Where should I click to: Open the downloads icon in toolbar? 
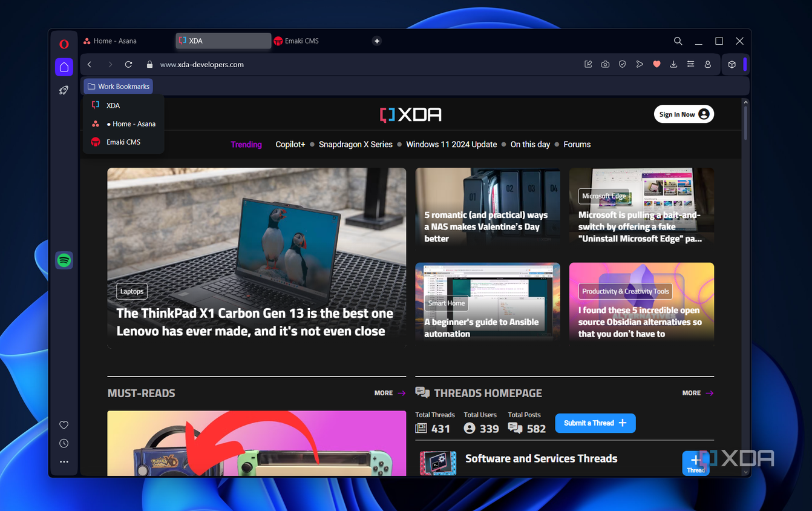(673, 64)
